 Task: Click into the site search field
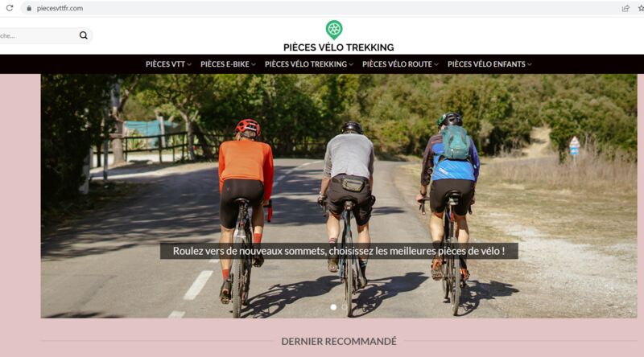38,35
